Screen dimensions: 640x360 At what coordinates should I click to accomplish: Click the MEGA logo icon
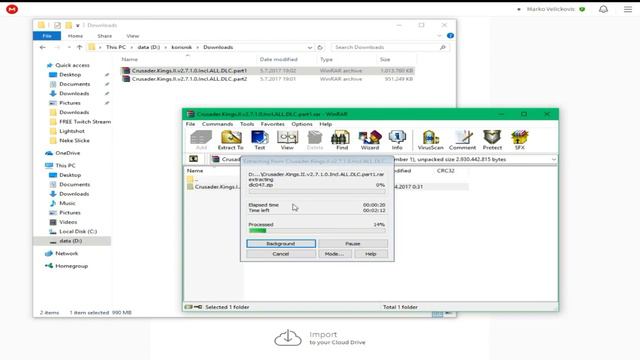12,9
